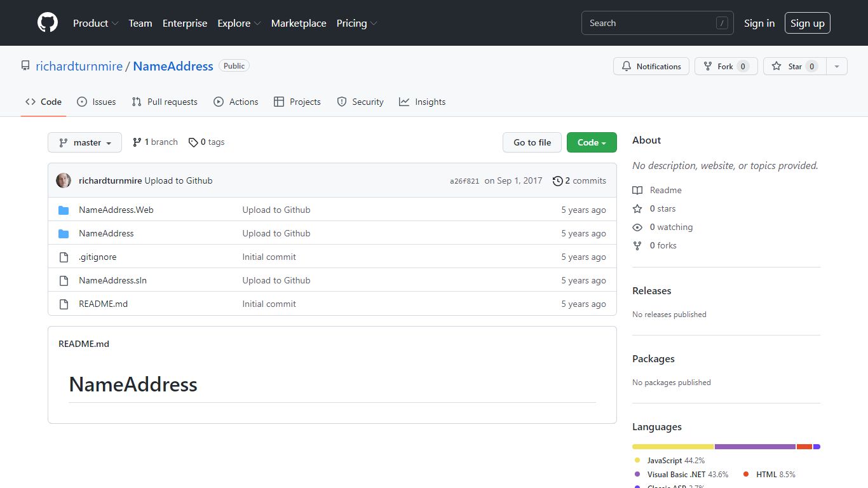This screenshot has height=488, width=868.
Task: Click the Sign in link
Action: (x=759, y=23)
